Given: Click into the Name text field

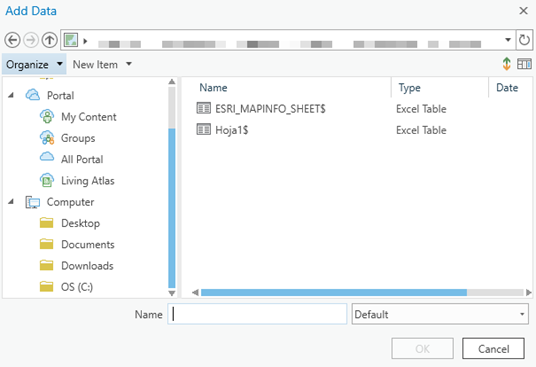Looking at the screenshot, I should pos(257,314).
